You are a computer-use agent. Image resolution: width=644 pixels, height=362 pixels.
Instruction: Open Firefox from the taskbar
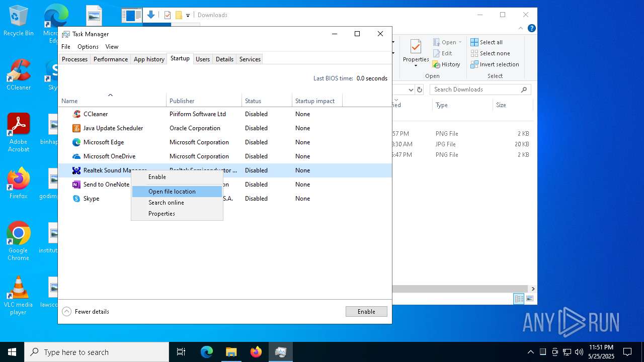pyautogui.click(x=256, y=352)
